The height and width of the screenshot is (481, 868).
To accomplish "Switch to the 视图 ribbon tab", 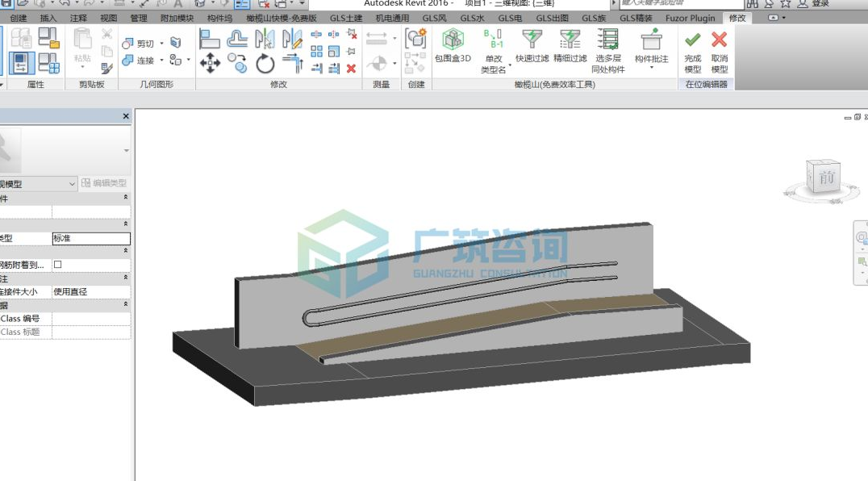I will point(108,19).
